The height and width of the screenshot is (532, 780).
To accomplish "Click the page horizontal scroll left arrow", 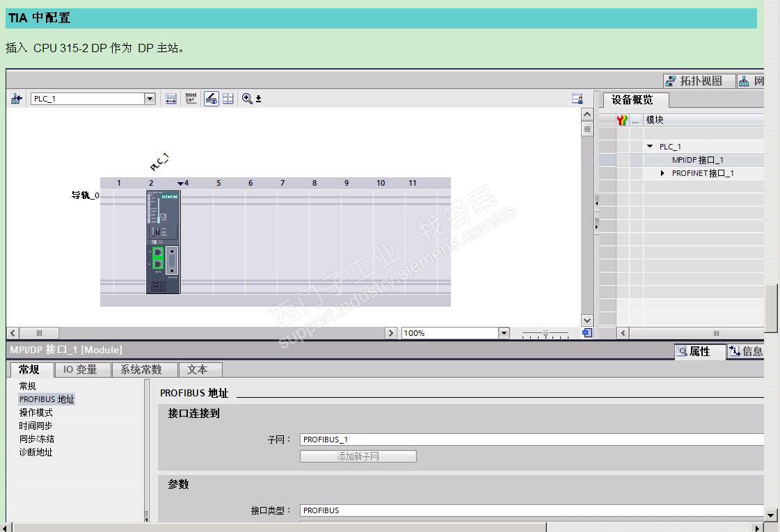I will [x=4, y=528].
